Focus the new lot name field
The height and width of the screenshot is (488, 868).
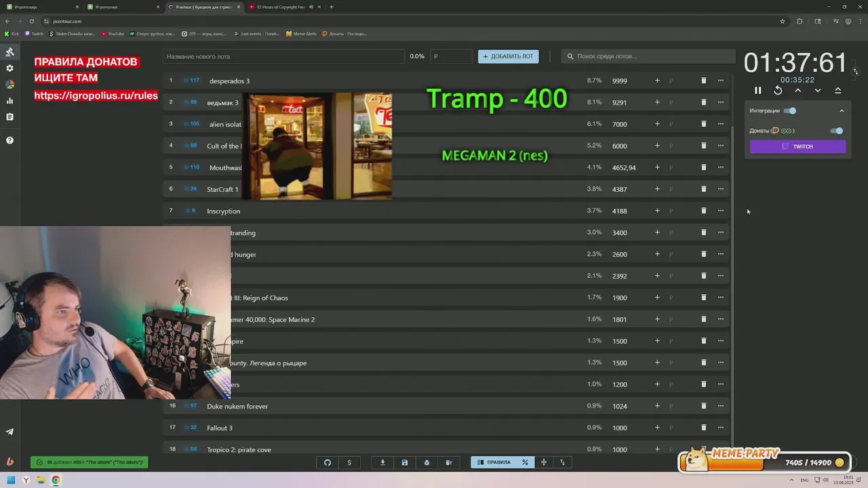283,56
